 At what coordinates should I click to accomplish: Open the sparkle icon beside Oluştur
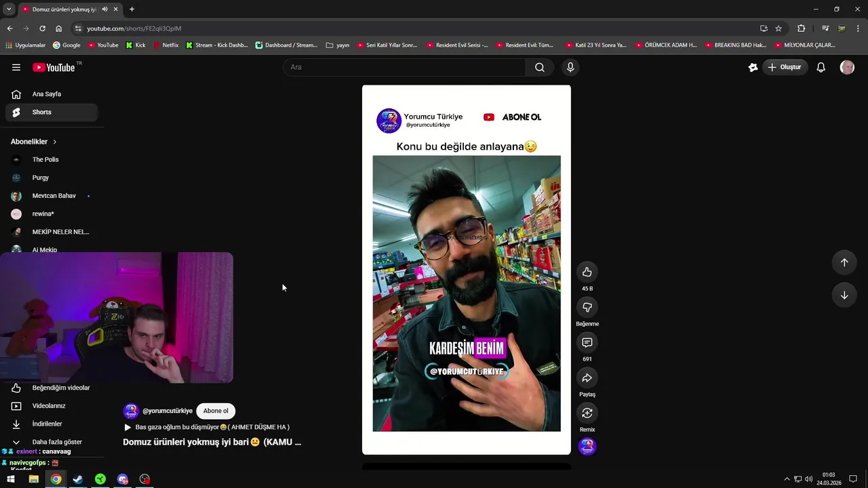click(x=753, y=67)
